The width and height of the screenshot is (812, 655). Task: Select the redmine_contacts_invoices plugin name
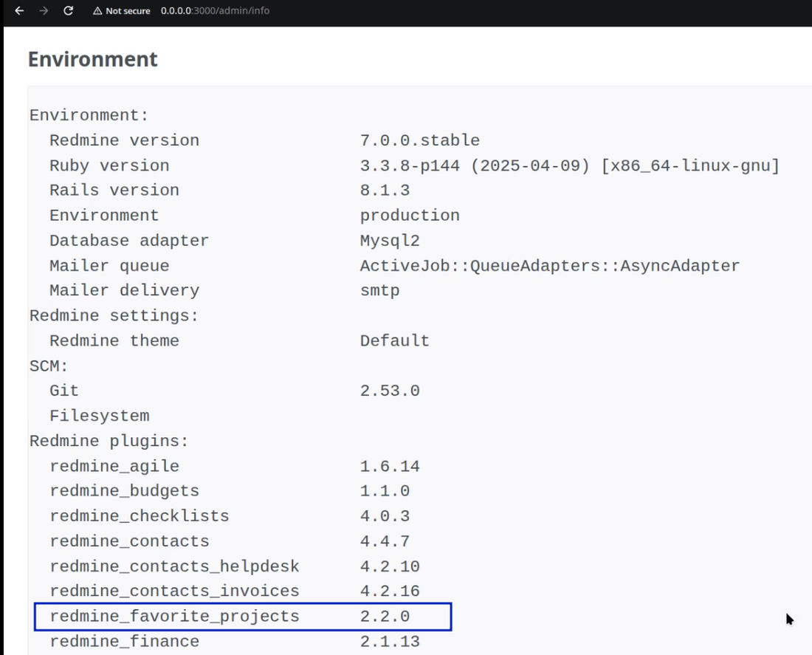point(174,591)
